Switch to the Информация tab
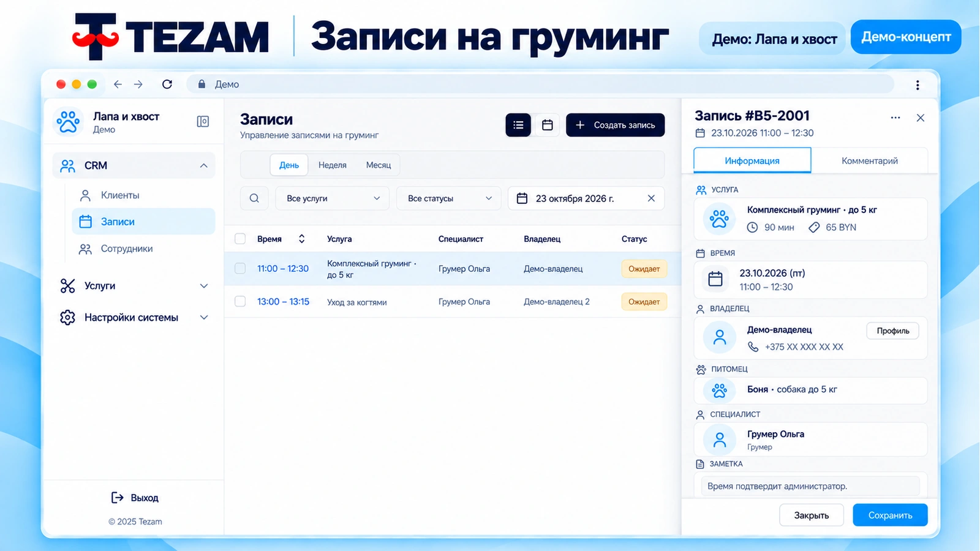980x551 pixels. pos(752,160)
